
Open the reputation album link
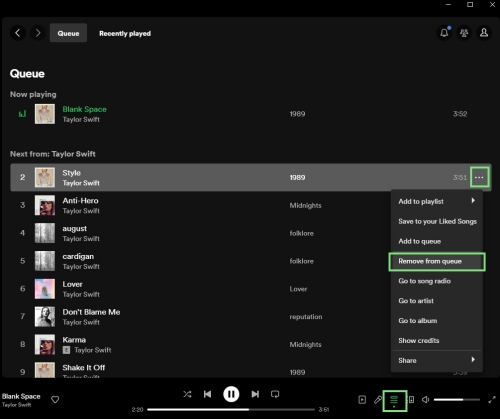(x=306, y=317)
